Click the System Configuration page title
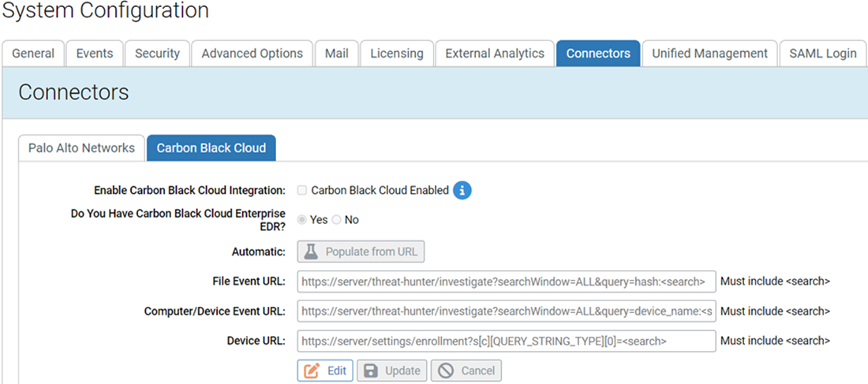The image size is (868, 384). point(105,10)
